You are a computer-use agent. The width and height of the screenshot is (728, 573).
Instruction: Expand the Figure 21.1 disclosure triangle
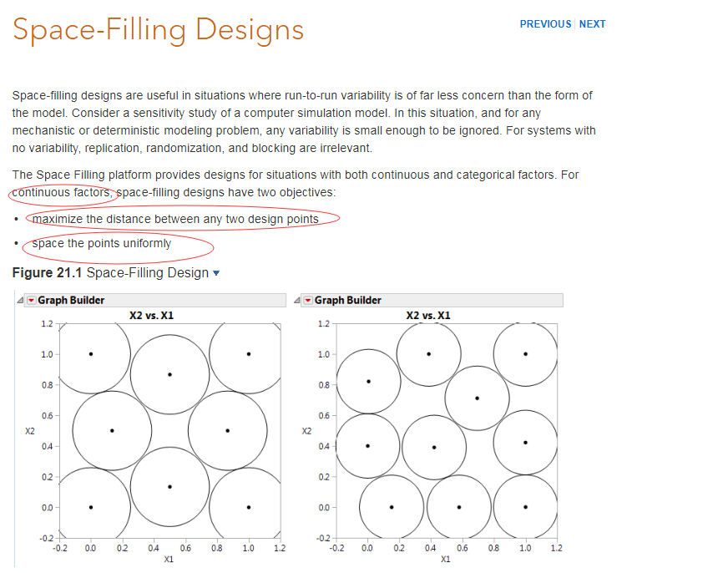[x=216, y=273]
